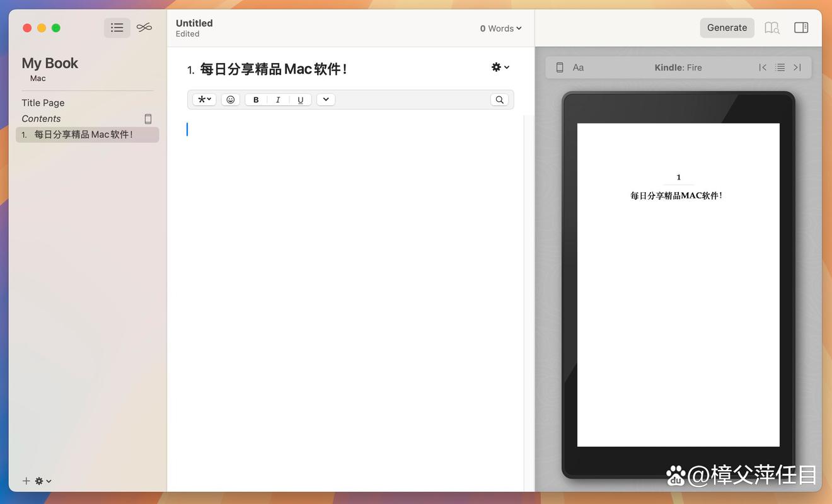This screenshot has width=832, height=504.
Task: Click the device orientation icon in preview bar
Action: 560,67
